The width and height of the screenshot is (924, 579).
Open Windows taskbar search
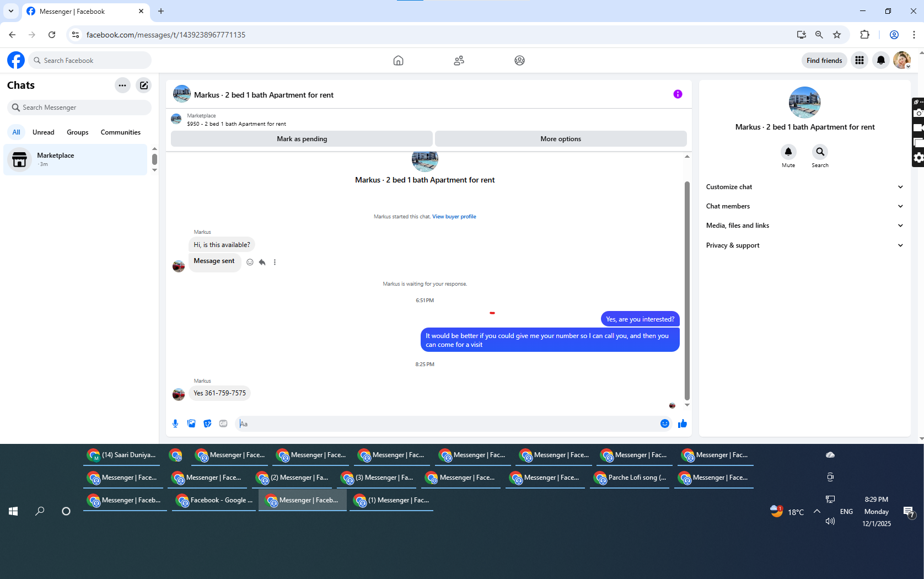pyautogui.click(x=40, y=511)
